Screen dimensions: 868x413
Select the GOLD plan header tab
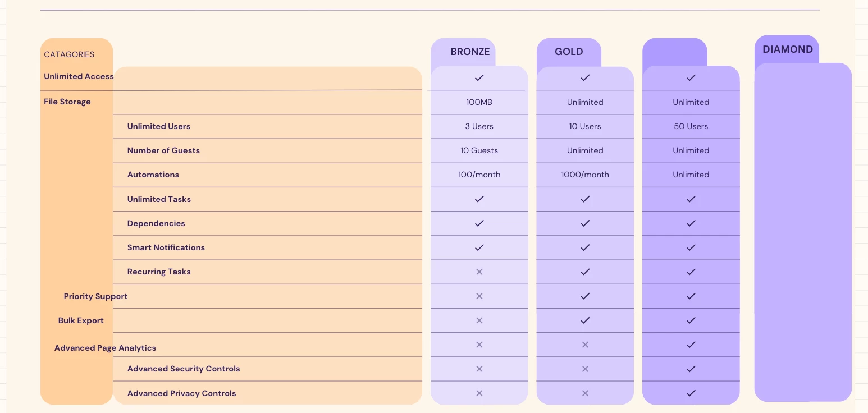[569, 52]
